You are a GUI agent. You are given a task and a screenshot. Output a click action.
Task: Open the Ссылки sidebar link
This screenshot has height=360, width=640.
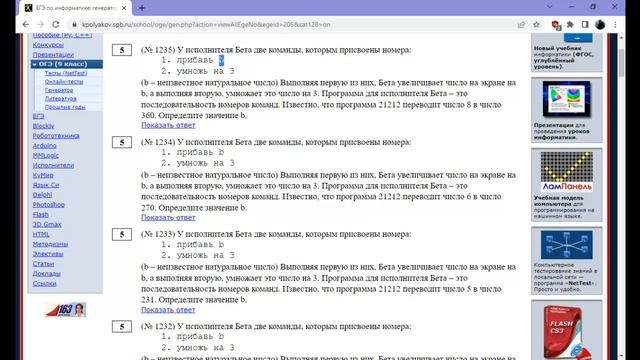coord(44,283)
